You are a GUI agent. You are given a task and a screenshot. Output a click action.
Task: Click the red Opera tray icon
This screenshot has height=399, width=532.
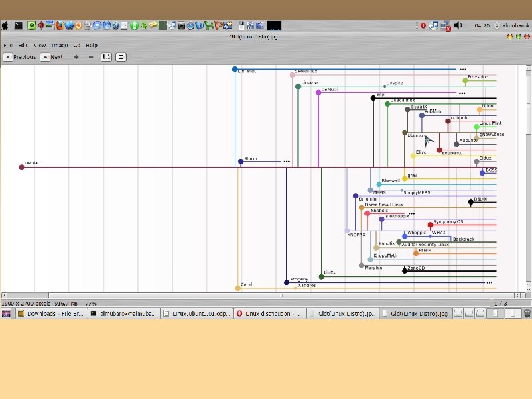click(423, 25)
